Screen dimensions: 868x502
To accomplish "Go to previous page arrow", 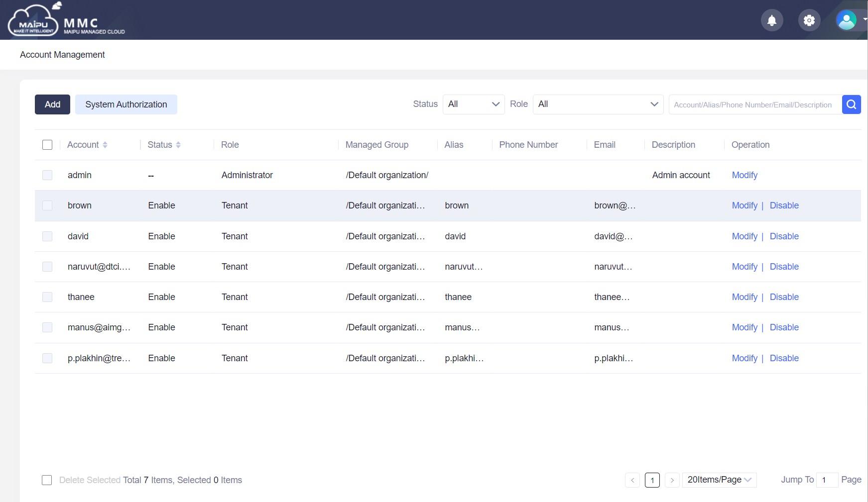I will click(632, 480).
